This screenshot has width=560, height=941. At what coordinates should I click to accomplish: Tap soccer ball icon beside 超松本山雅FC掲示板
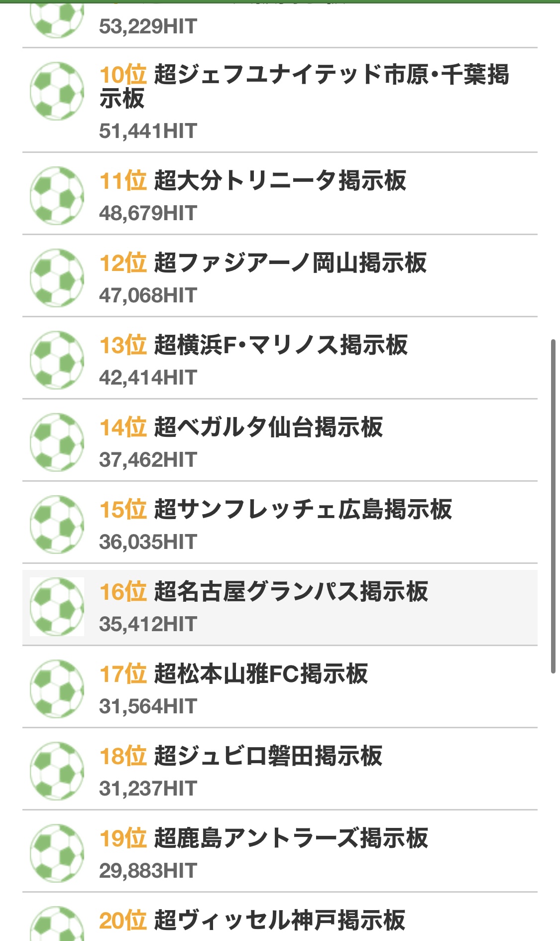(x=57, y=688)
